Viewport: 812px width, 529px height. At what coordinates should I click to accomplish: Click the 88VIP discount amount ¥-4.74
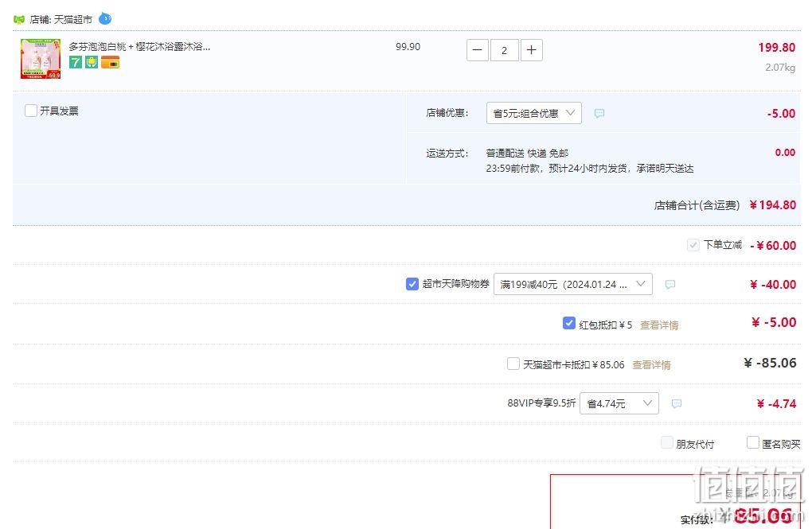[776, 404]
